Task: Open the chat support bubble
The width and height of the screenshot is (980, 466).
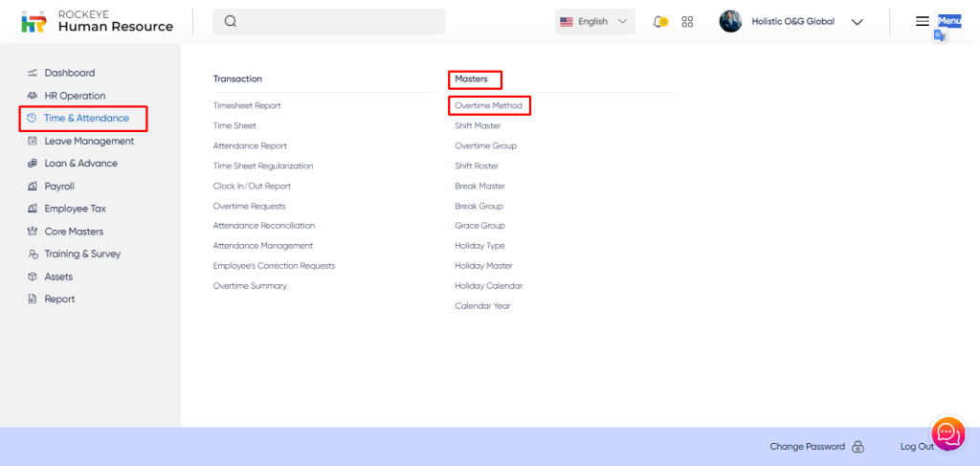Action: pyautogui.click(x=947, y=433)
